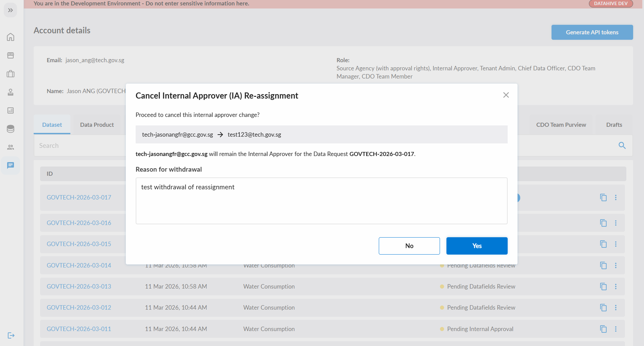Viewport: 644px width, 346px height.
Task: Expand the sidebar with double chevron icon
Action: 11,10
